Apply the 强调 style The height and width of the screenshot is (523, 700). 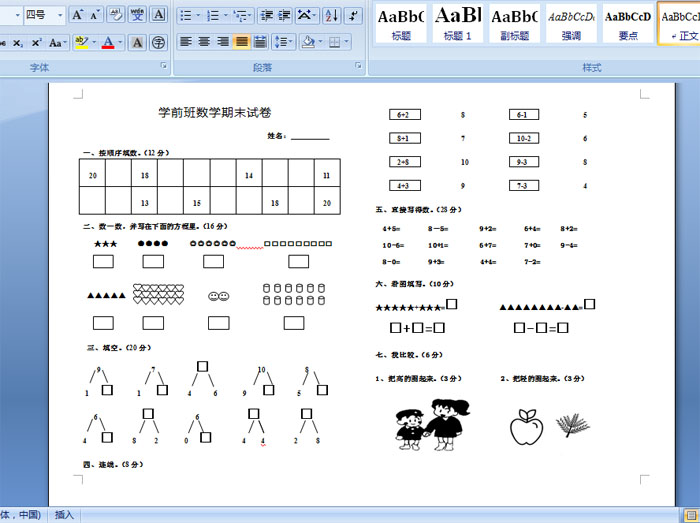coord(571,24)
